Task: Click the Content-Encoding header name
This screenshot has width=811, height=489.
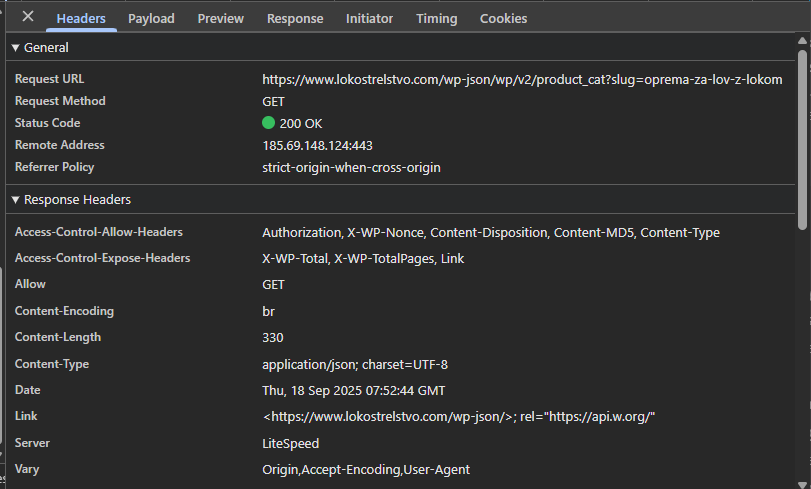Action: point(64,311)
